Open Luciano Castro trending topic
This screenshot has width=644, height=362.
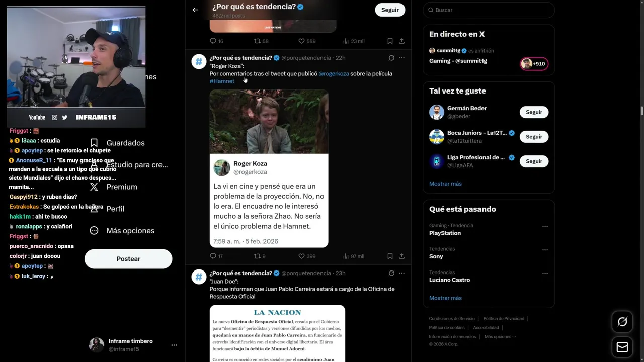[x=449, y=280]
